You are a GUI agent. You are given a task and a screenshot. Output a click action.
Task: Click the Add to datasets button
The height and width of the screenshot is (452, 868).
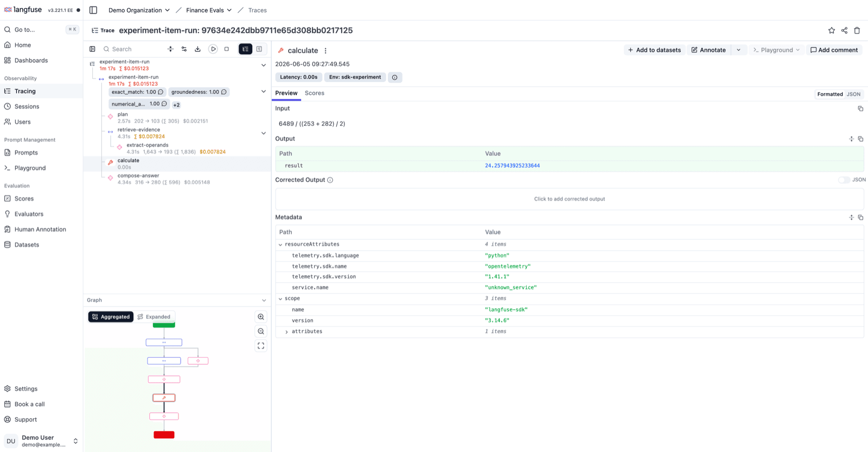(x=654, y=50)
